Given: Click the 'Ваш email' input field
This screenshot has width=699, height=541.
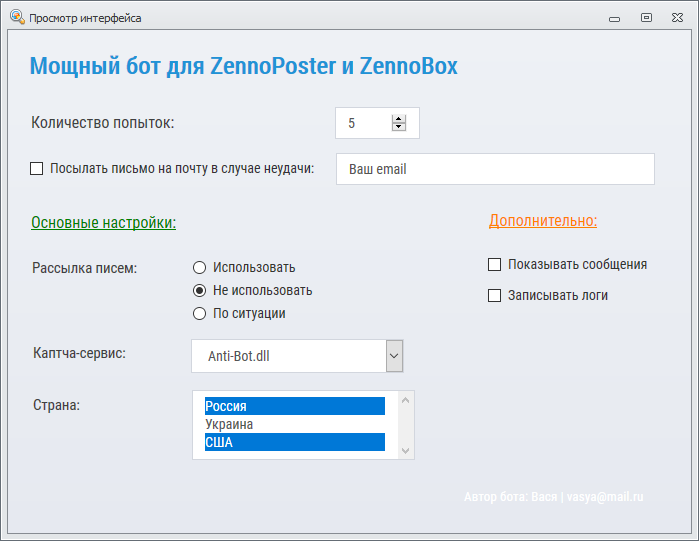Looking at the screenshot, I should [x=495, y=169].
